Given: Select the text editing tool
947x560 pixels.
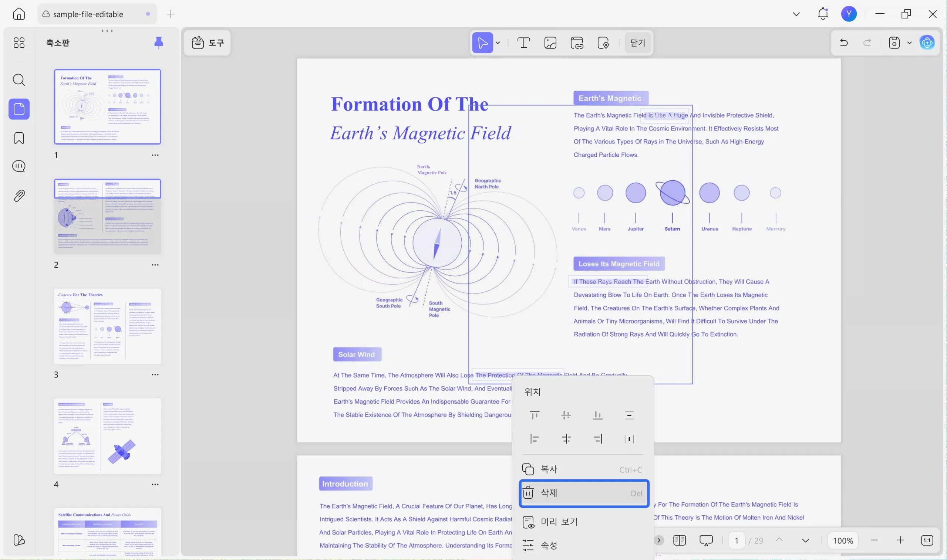Looking at the screenshot, I should 523,43.
